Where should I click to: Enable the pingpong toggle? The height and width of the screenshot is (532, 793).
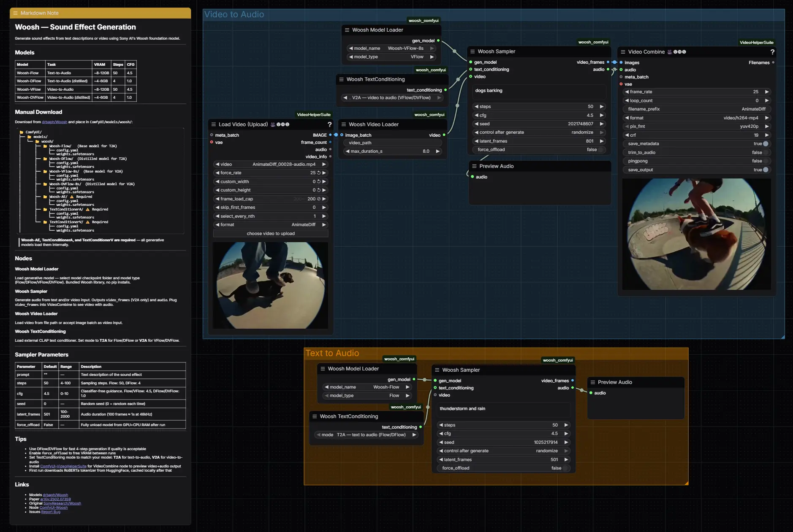[766, 161]
